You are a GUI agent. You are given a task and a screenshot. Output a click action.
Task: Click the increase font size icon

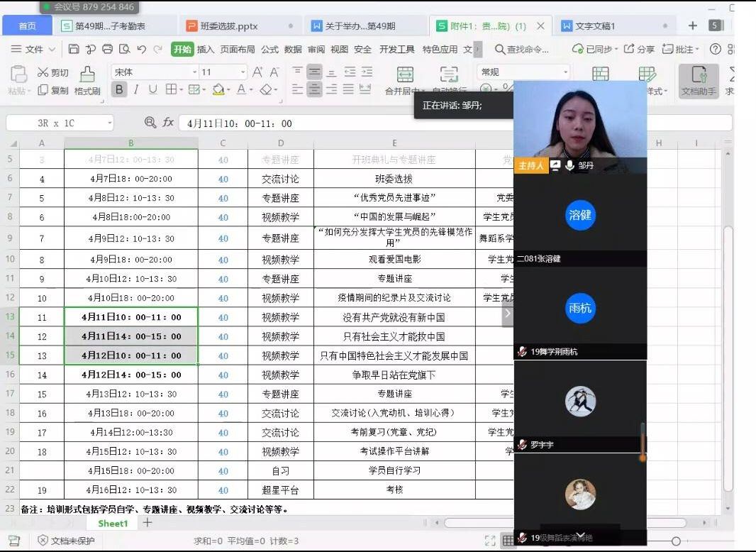(x=257, y=72)
